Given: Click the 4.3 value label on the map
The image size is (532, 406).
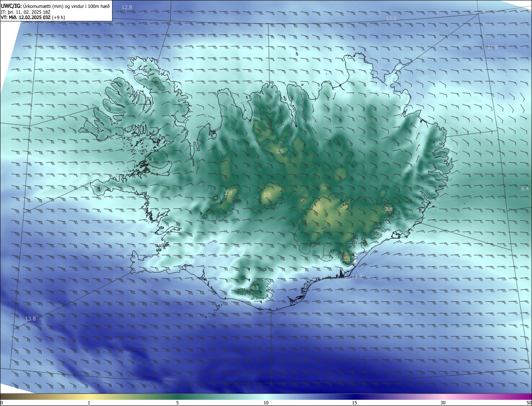Looking at the screenshot, I should tap(255, 287).
